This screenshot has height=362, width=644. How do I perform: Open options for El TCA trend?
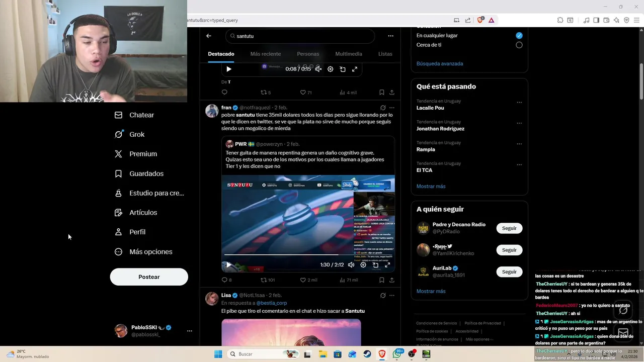[519, 165]
